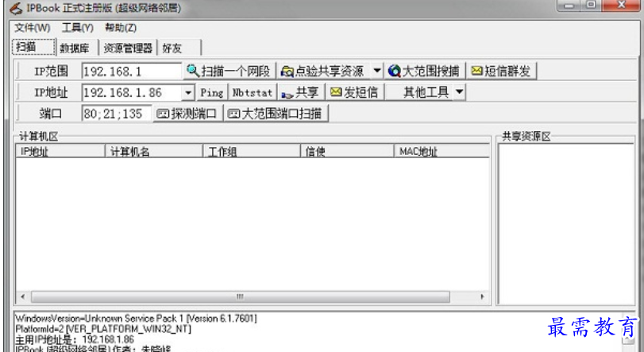This screenshot has width=644, height=352.
Task: Expand dropdown arrow next to 点验共享资源
Action: coord(376,71)
